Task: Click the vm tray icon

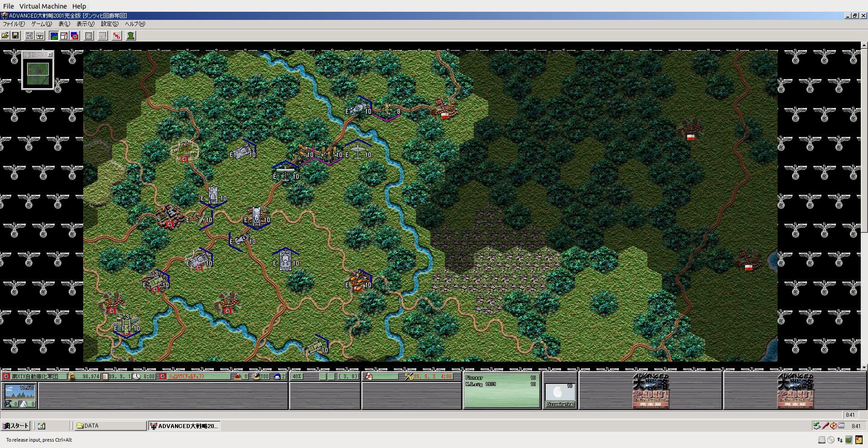Action: [841, 426]
